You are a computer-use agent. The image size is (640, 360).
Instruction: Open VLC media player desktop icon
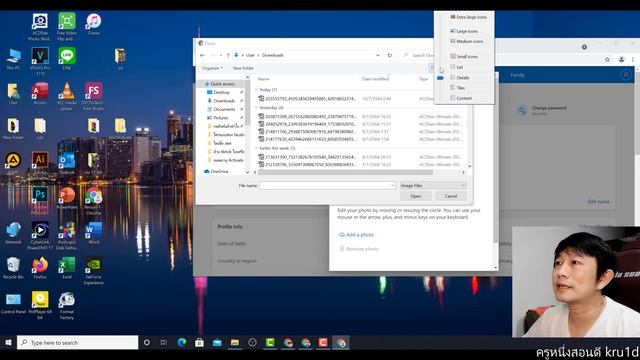[x=67, y=96]
